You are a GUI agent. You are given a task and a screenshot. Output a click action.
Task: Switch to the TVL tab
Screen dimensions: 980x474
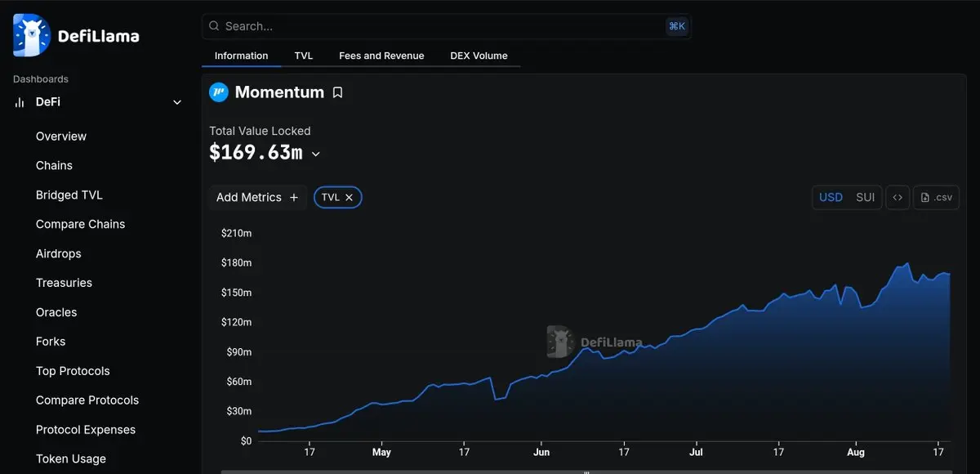point(304,56)
